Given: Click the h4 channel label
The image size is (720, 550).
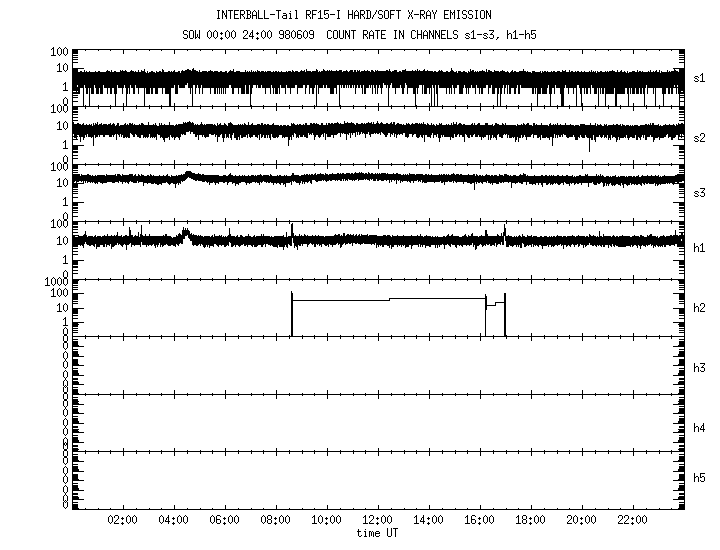Looking at the screenshot, I should point(700,428).
